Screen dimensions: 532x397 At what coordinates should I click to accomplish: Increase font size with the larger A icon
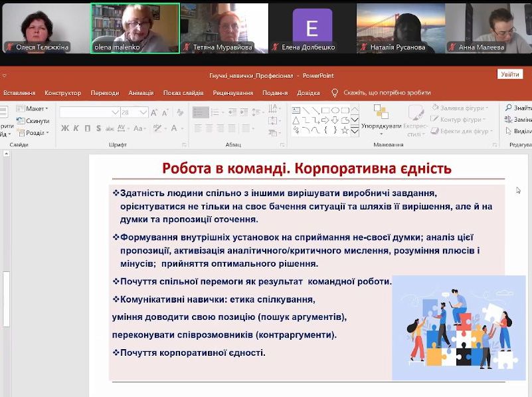click(153, 112)
